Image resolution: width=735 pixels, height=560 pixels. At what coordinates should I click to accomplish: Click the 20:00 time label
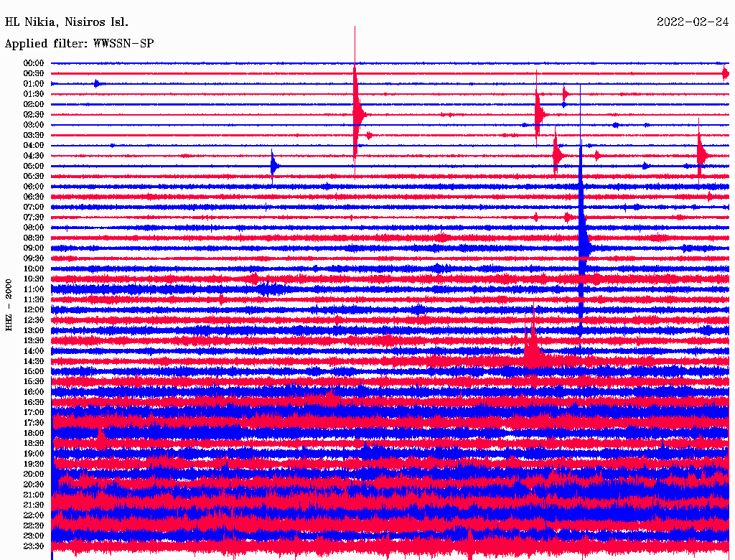[34, 475]
